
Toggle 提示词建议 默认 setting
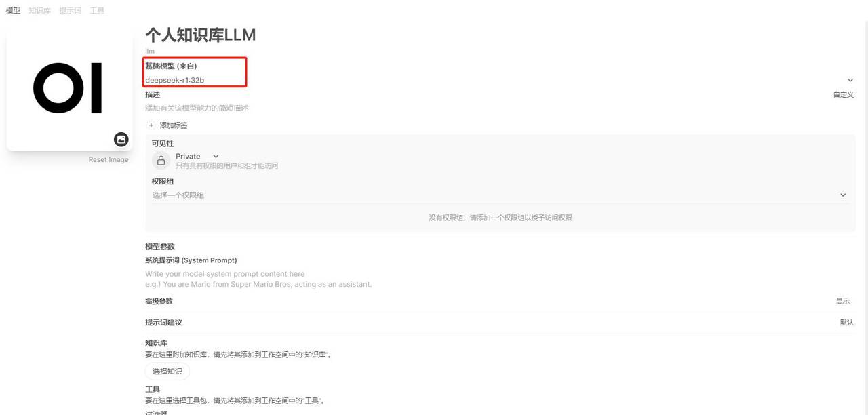tap(846, 323)
